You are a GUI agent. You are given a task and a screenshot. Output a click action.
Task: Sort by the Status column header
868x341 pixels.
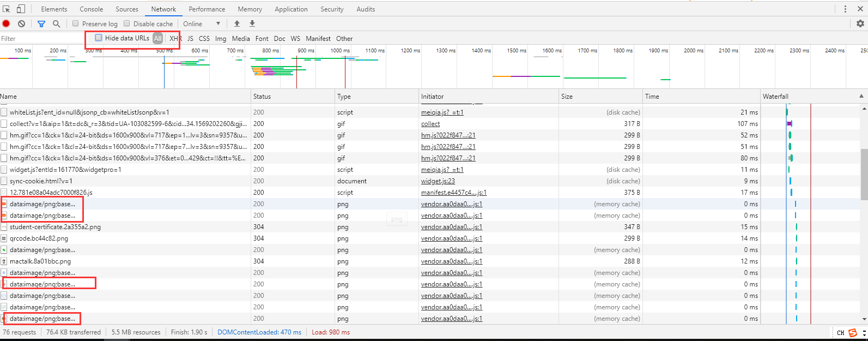pos(293,97)
